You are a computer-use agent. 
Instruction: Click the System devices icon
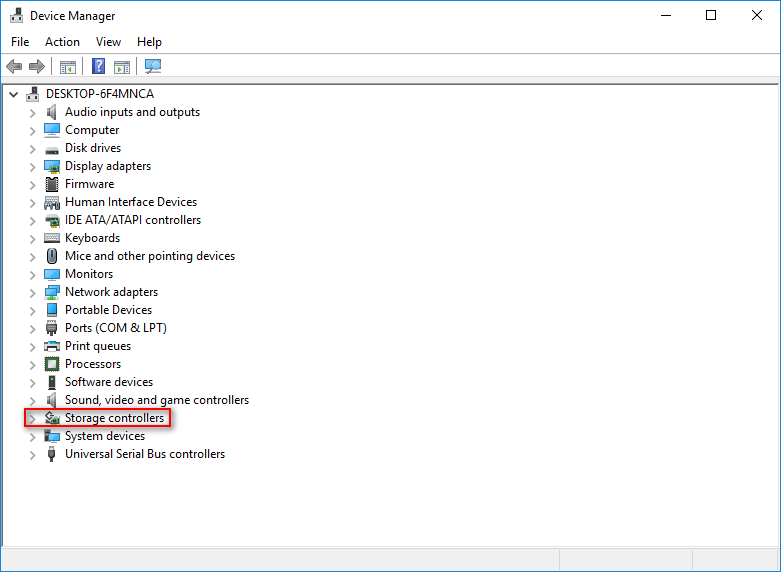52,436
